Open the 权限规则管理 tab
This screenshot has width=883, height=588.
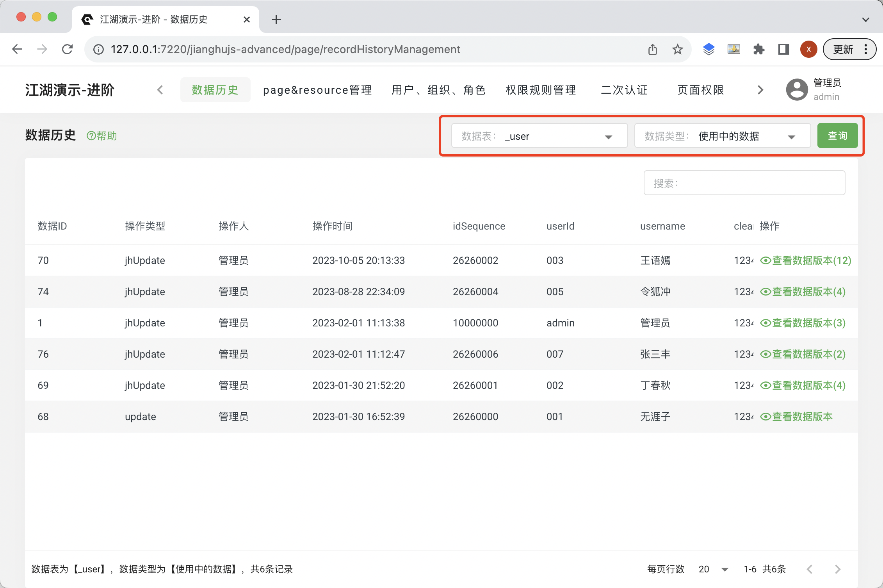point(541,90)
